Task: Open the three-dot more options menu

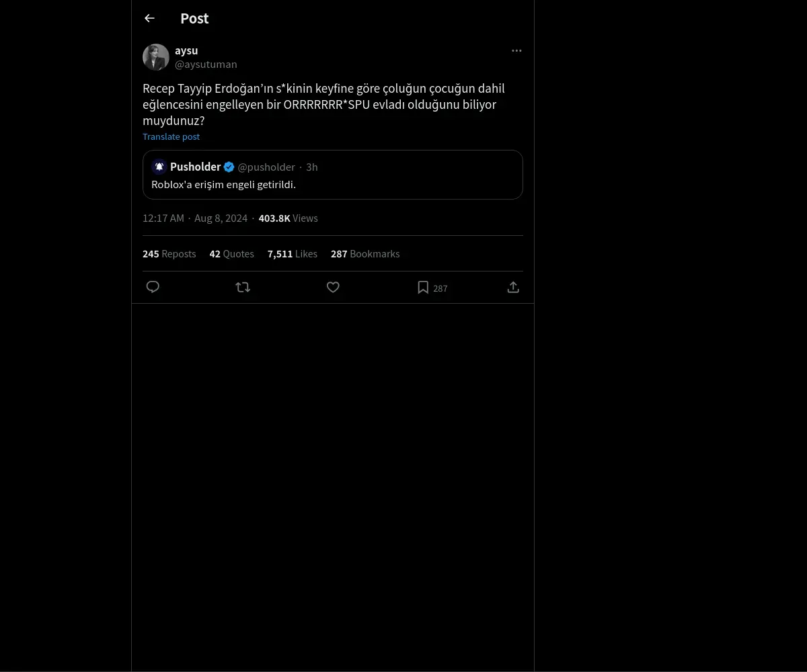Action: point(516,50)
